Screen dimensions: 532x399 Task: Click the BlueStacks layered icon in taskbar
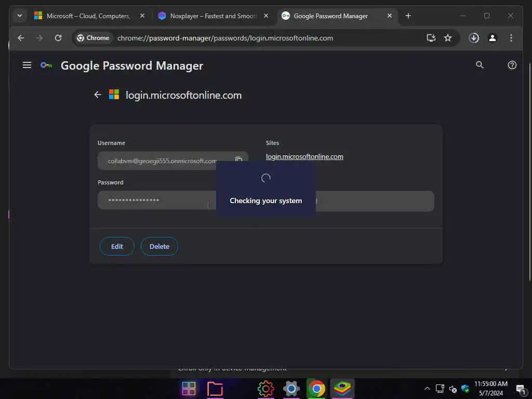pos(342,389)
